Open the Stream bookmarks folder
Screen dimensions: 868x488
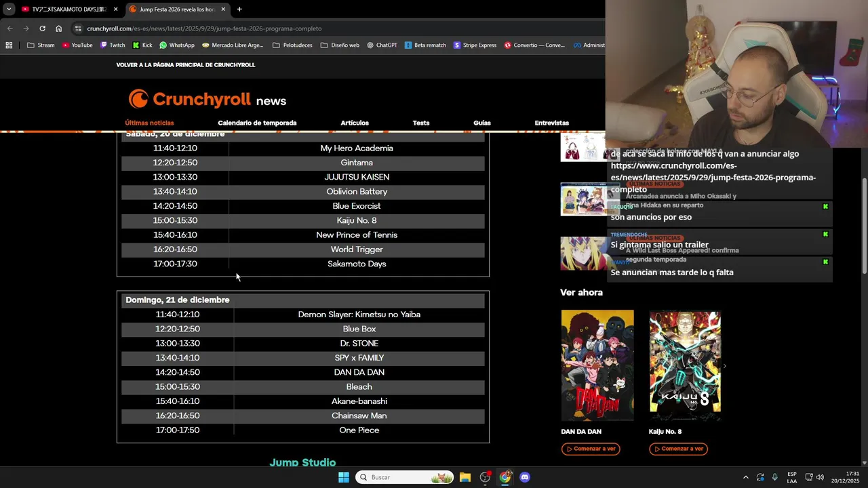coord(41,45)
